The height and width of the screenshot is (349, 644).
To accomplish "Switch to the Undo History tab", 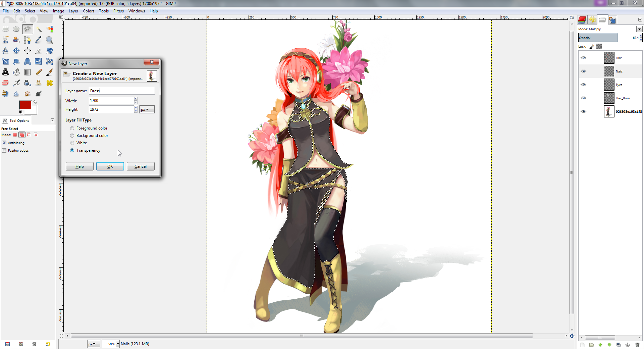I will (592, 20).
